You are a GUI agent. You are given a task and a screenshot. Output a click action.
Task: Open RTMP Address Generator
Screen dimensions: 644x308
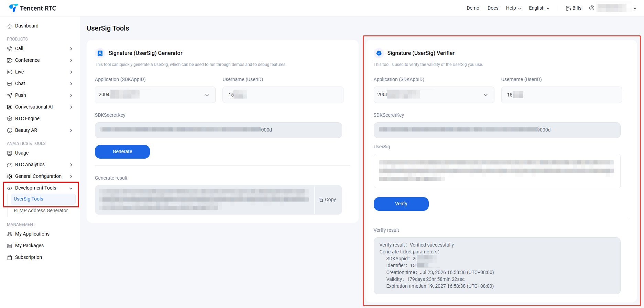[41, 210]
